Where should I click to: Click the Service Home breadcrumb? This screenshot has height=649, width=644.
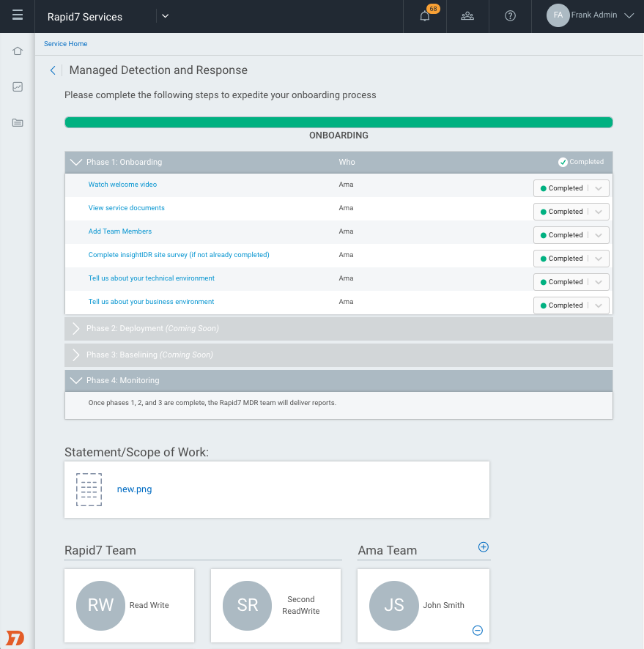tap(65, 44)
